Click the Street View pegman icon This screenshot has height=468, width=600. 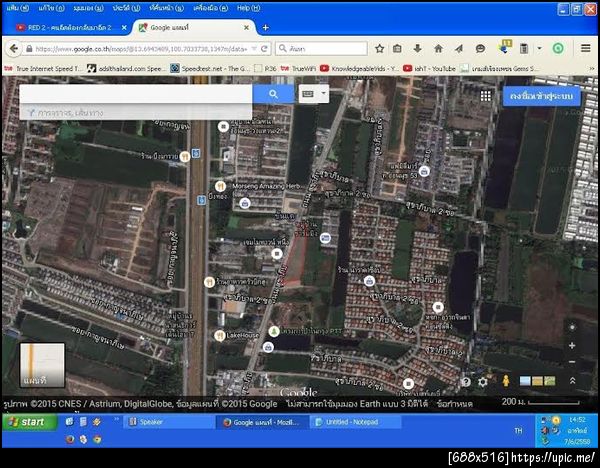506,381
